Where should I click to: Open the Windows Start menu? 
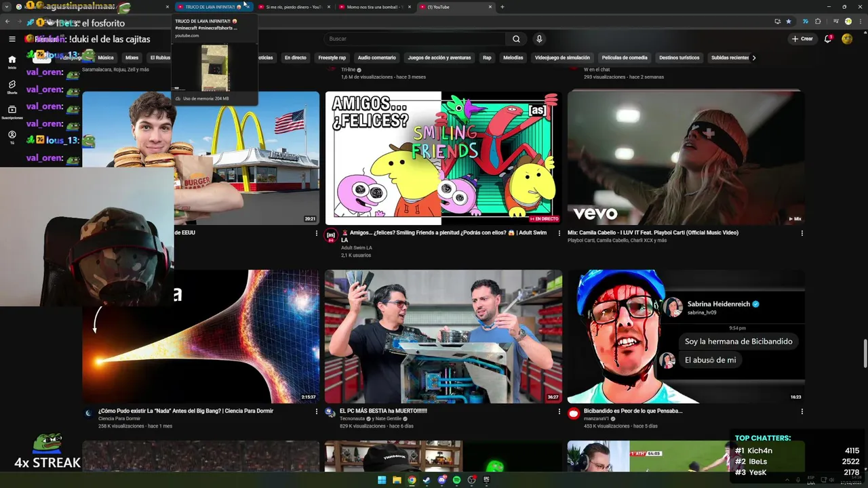382,480
